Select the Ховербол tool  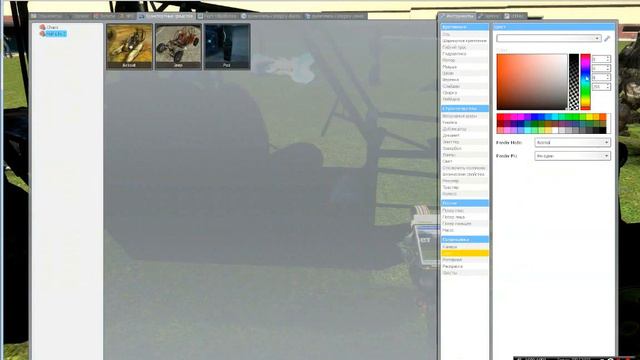464,149
